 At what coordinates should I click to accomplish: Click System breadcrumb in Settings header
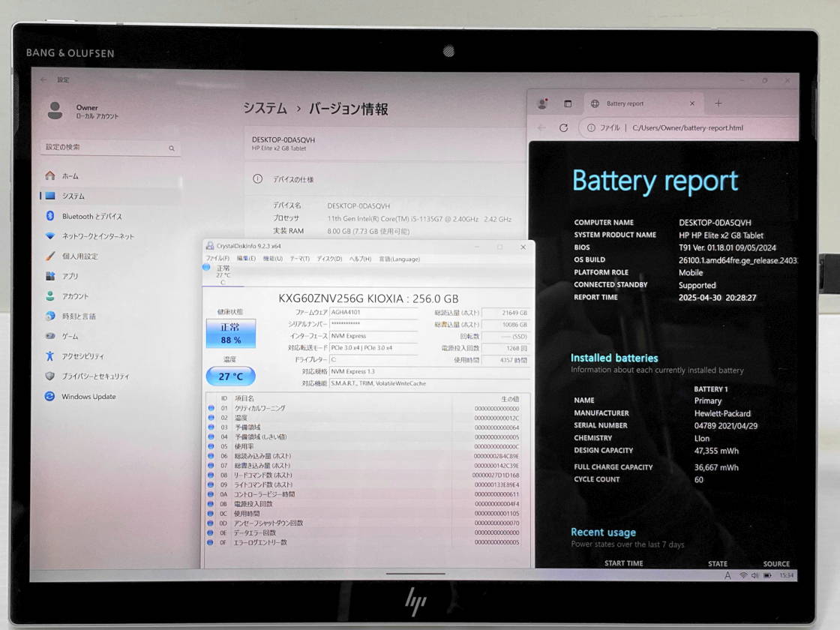(x=265, y=109)
